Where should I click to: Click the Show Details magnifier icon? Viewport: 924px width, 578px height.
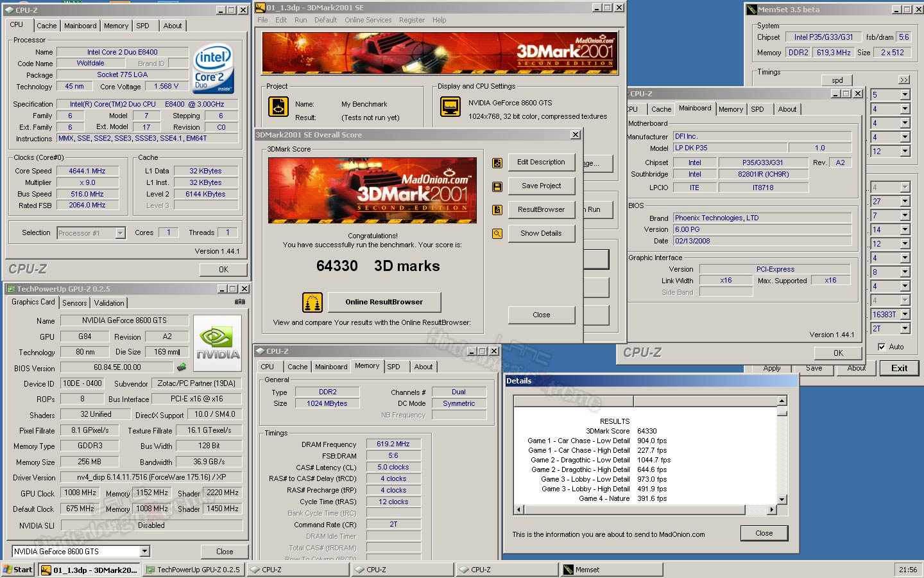497,234
